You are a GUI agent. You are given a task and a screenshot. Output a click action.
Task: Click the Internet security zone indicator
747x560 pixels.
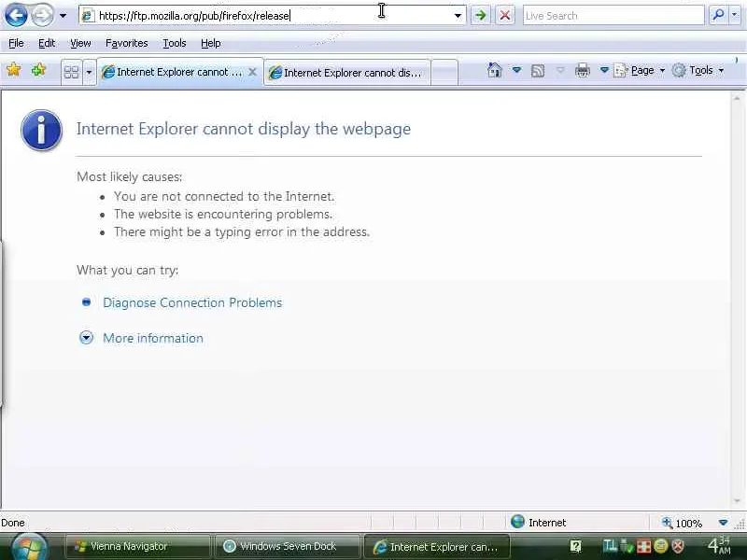539,523
